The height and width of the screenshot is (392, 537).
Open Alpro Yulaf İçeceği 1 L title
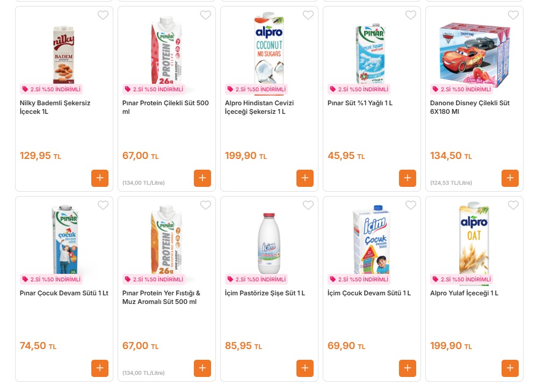464,293
